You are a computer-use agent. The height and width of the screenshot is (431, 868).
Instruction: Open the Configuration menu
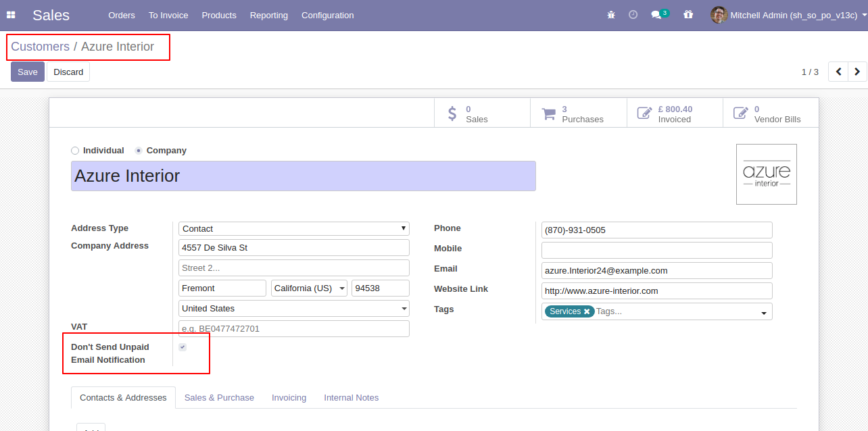[327, 15]
